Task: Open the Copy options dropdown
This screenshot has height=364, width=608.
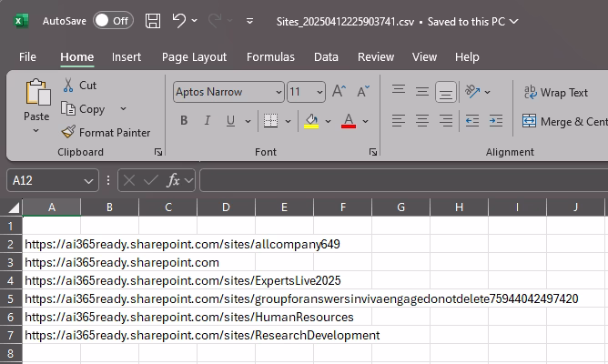Action: [123, 109]
